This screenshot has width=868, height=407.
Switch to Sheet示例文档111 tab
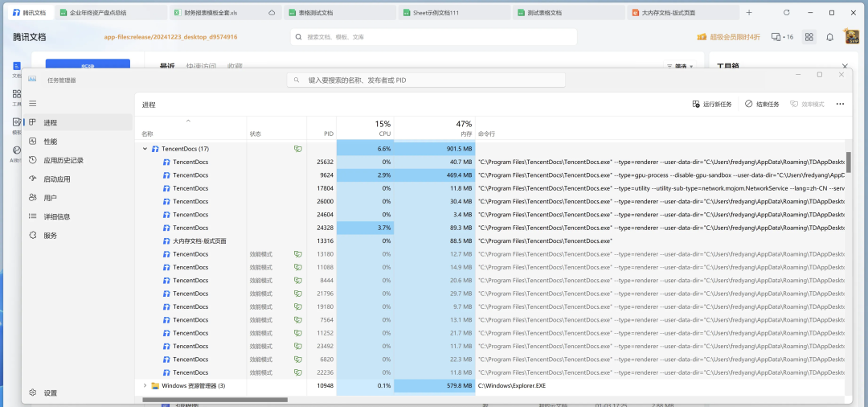click(x=454, y=12)
